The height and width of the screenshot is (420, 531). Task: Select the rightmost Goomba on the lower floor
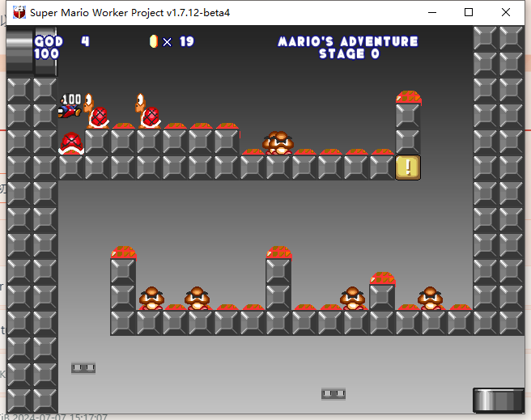(430, 299)
